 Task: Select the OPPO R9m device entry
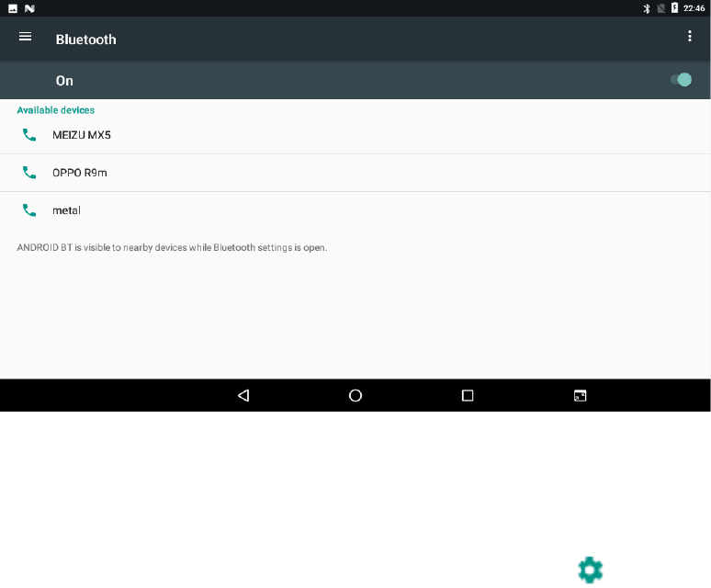coord(355,173)
